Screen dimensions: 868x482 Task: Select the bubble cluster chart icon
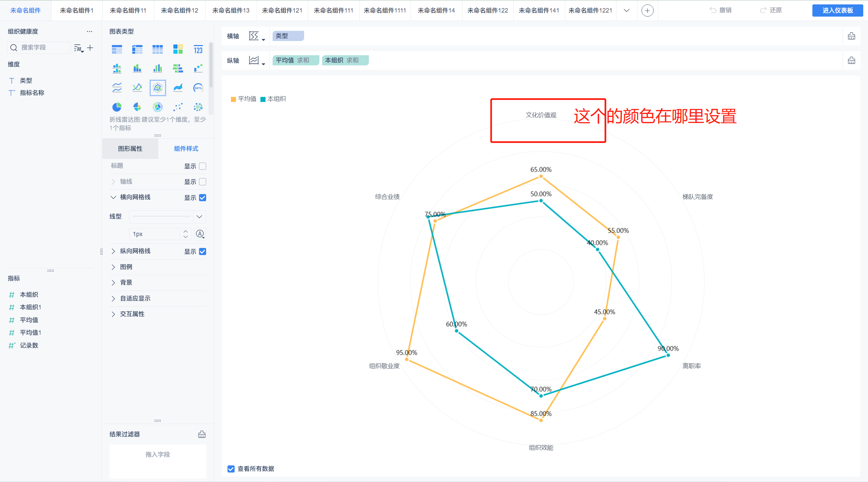[198, 107]
